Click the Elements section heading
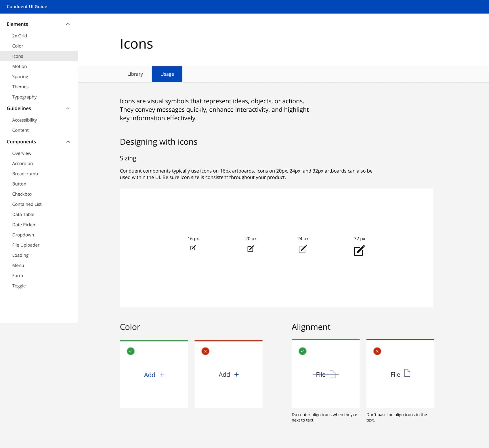Screen dimensions: 489x448 [x=18, y=24]
